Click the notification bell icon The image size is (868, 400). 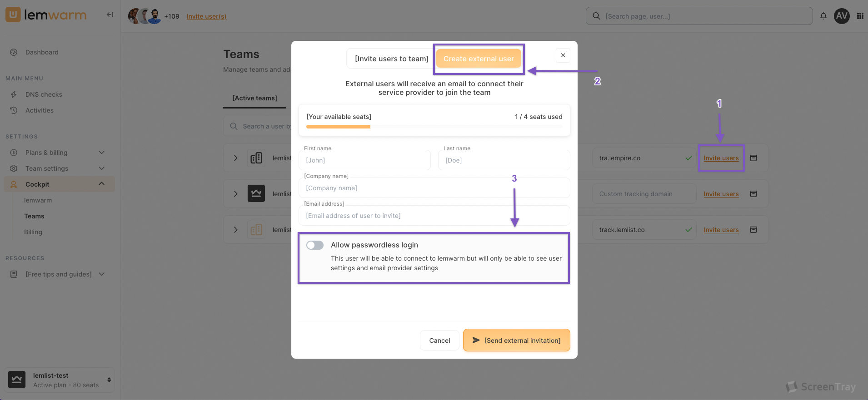coord(823,16)
